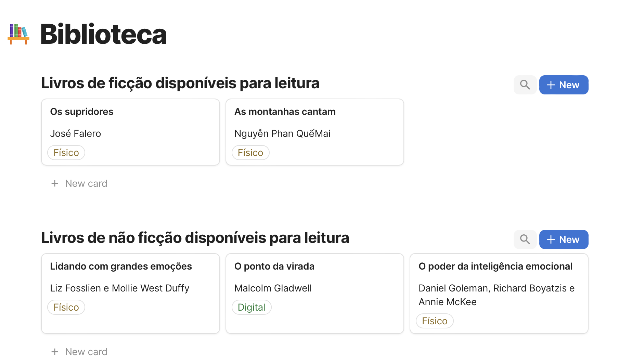Click the Livros de não ficção heading

(x=195, y=238)
